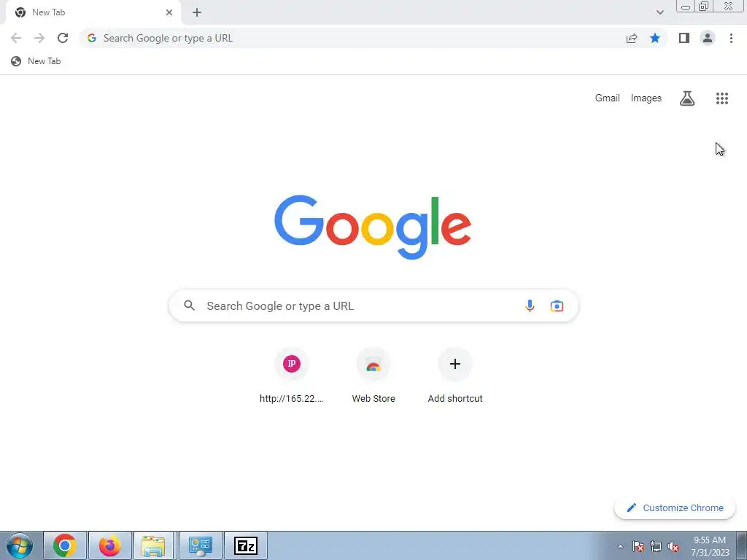Click the share this page icon
The height and width of the screenshot is (560, 747).
pyautogui.click(x=632, y=38)
